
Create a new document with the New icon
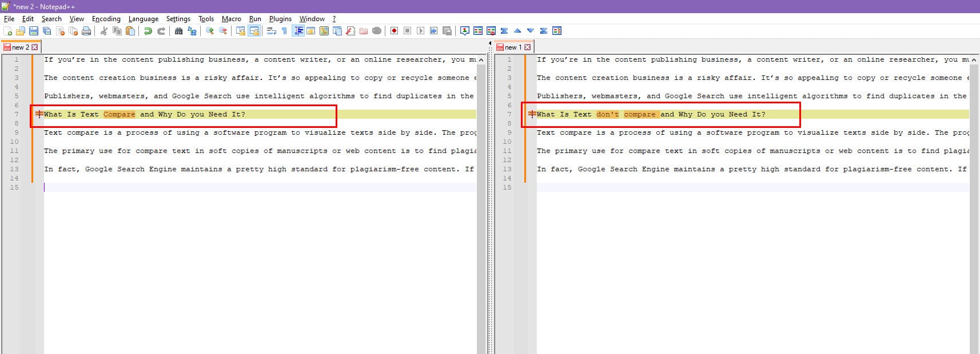click(8, 31)
